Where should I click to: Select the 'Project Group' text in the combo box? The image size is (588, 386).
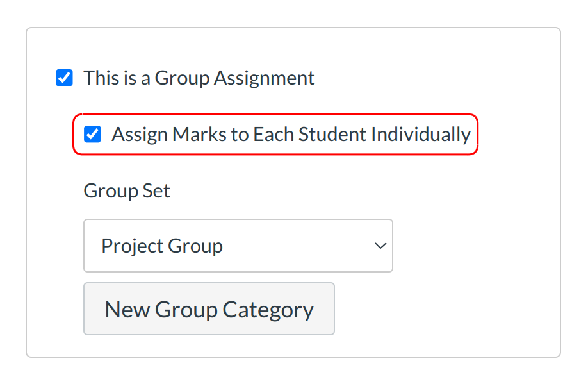pyautogui.click(x=162, y=246)
